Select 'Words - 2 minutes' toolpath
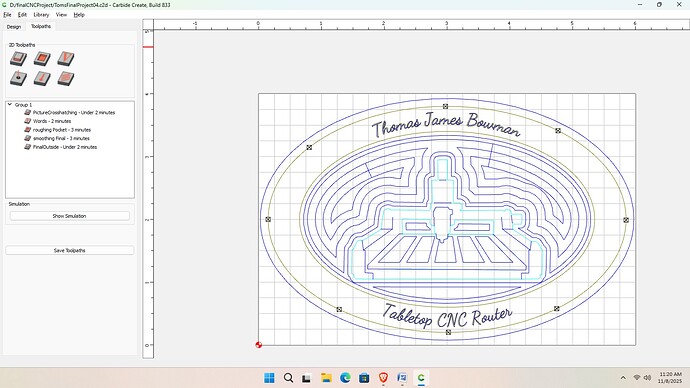 click(52, 121)
